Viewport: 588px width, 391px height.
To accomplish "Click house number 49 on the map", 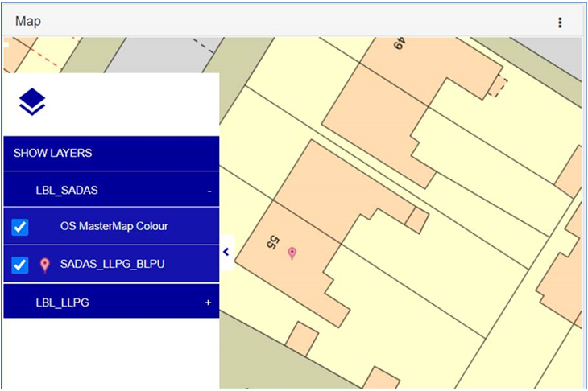I will 400,43.
